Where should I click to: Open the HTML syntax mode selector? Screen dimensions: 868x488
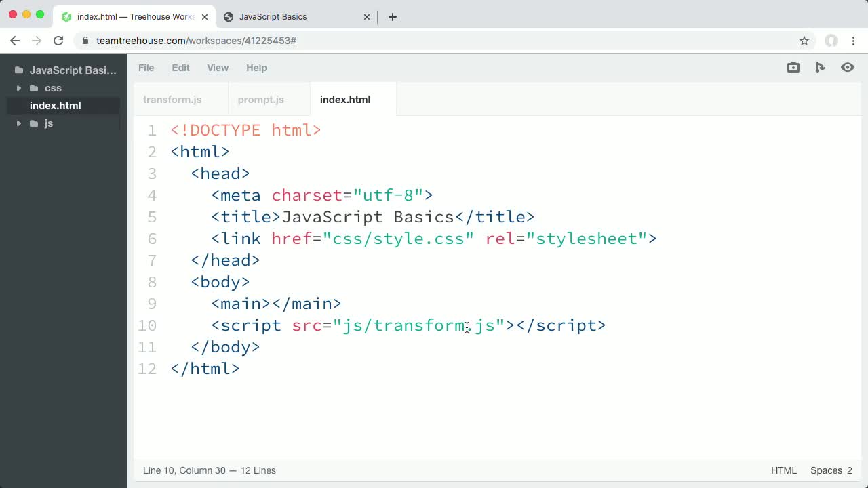(x=784, y=470)
